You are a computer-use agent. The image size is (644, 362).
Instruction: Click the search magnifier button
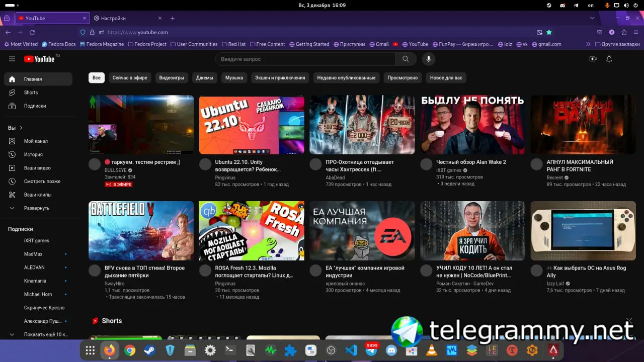pos(406,59)
